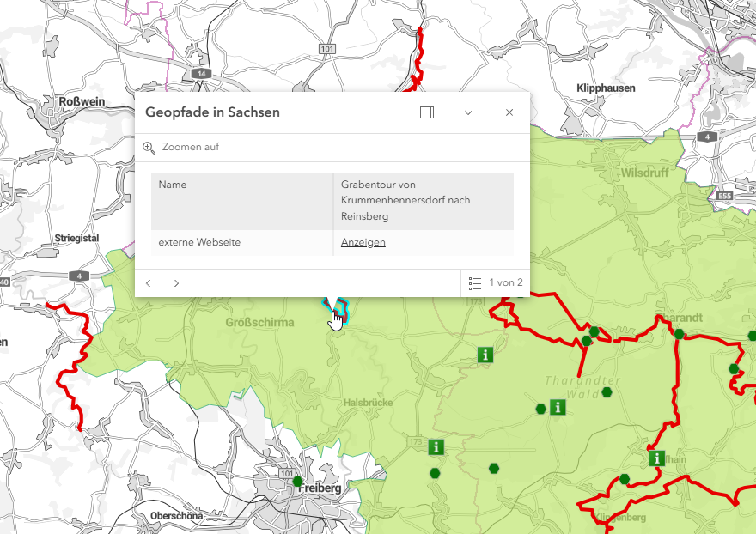Click the Wilsdruff town label
Image resolution: width=756 pixels, height=534 pixels.
643,173
